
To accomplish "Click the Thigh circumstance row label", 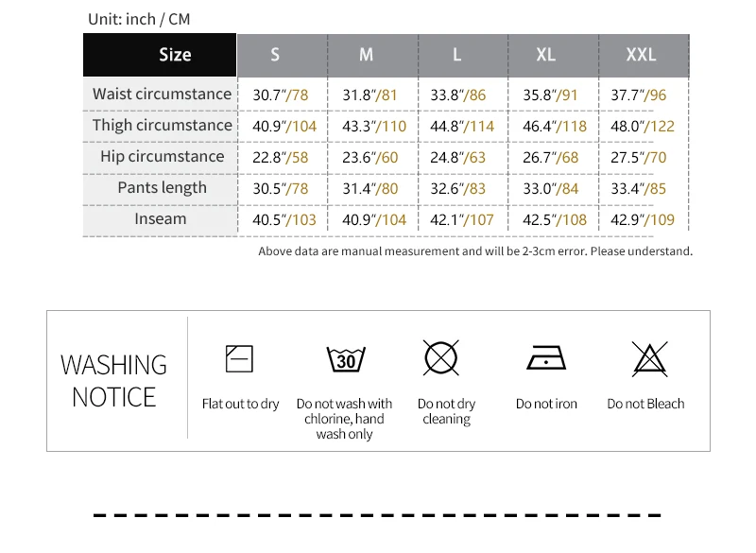I will pyautogui.click(x=162, y=126).
